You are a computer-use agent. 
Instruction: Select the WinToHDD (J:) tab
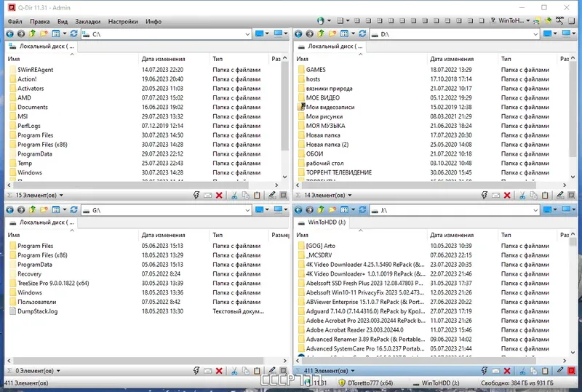[x=322, y=222]
